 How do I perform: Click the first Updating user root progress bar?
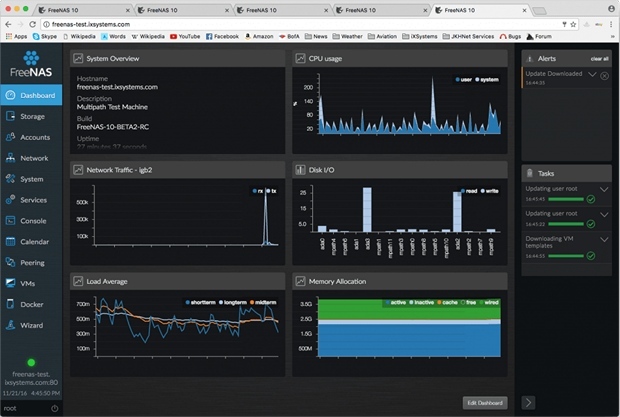point(566,199)
